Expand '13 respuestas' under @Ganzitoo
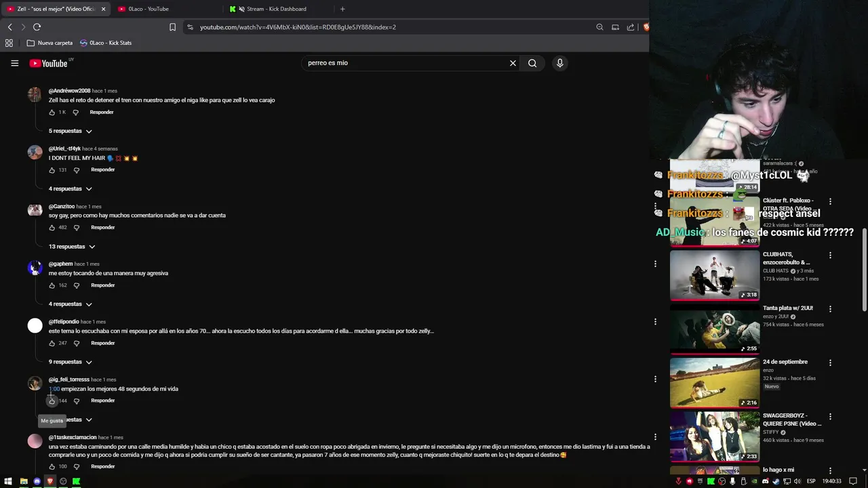The width and height of the screenshot is (868, 488). [x=71, y=247]
